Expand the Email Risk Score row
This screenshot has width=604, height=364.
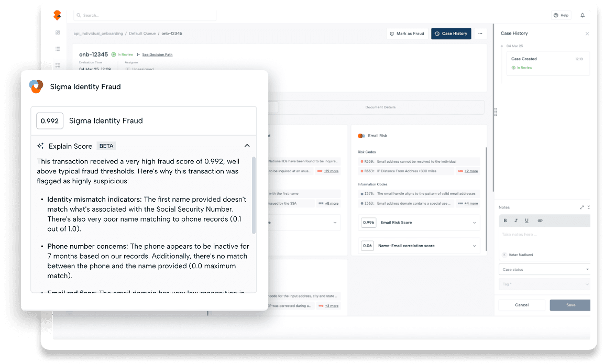(x=475, y=223)
